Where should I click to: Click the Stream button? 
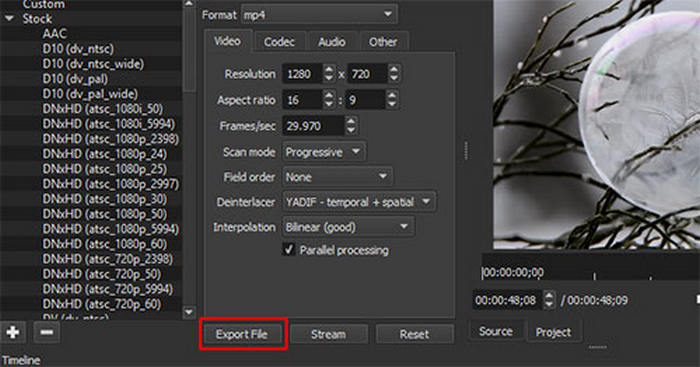(x=329, y=334)
